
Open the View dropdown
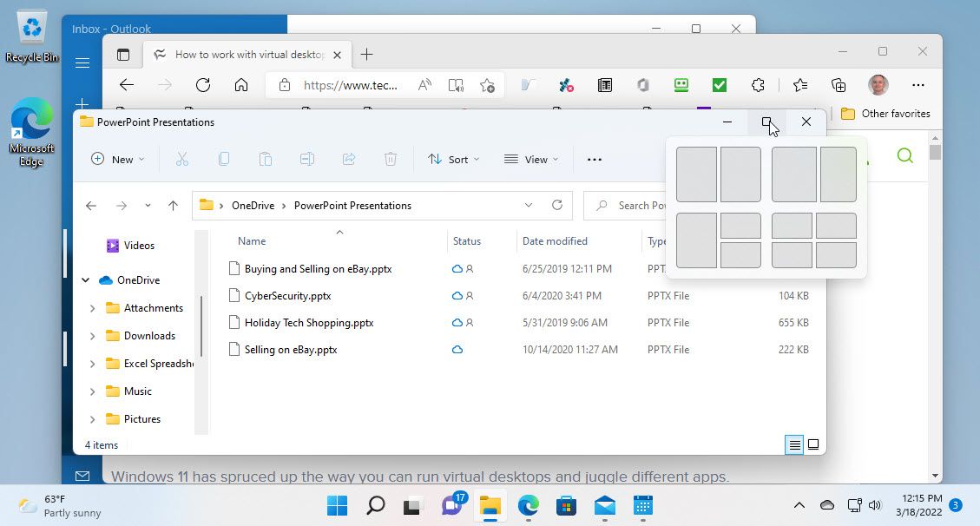tap(530, 159)
